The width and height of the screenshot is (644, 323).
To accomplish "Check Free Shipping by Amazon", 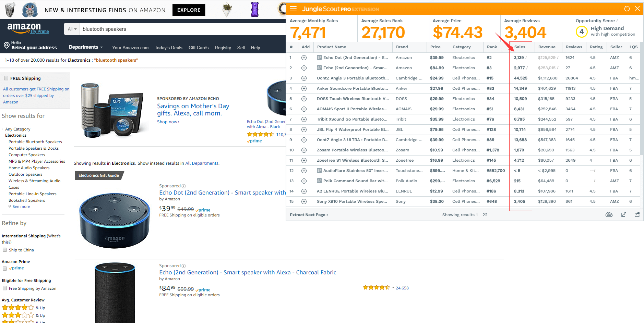I will [5, 288].
